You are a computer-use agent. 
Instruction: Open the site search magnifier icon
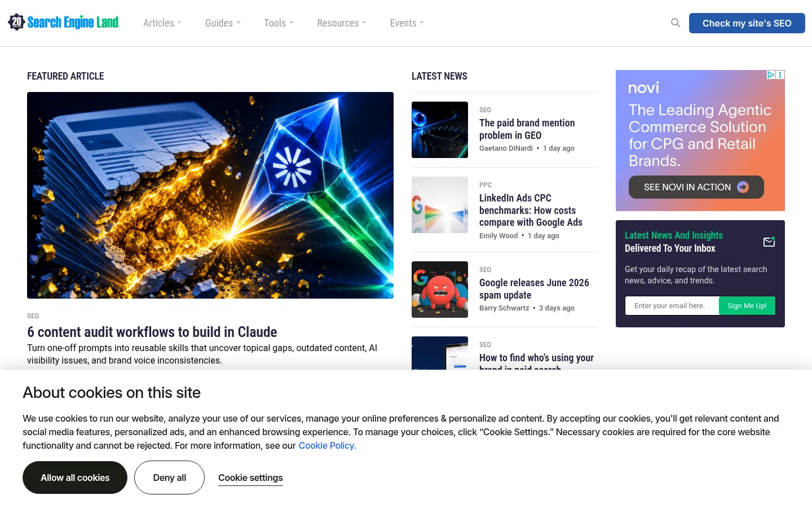(675, 23)
